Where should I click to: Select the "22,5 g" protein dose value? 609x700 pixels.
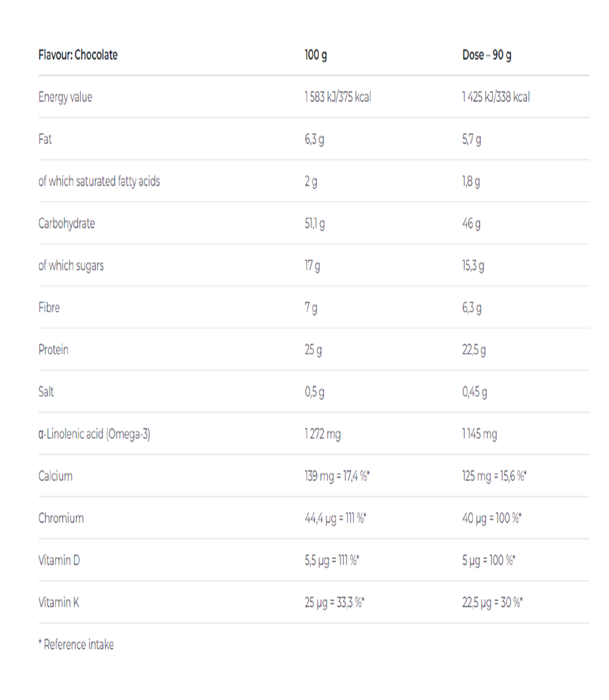(x=474, y=350)
